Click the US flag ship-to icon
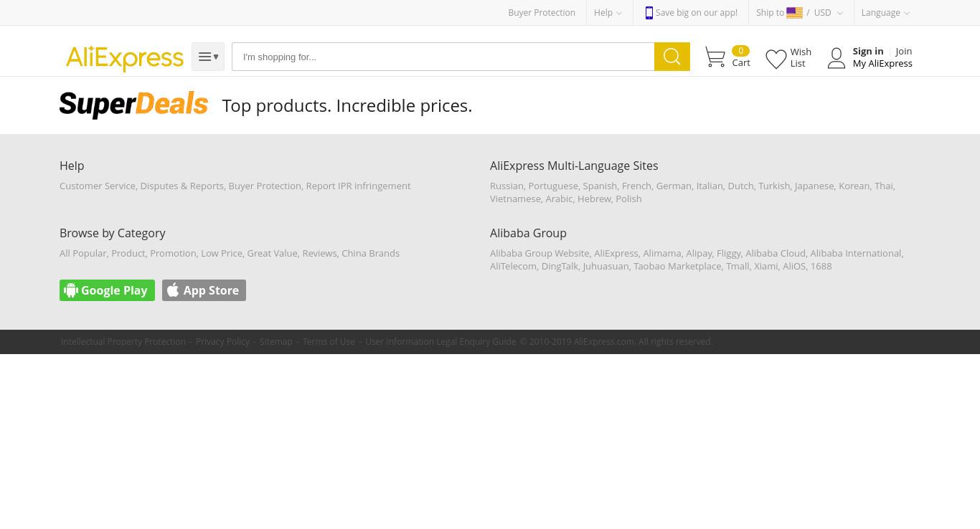Screen dimensions: 980x529 (x=794, y=13)
